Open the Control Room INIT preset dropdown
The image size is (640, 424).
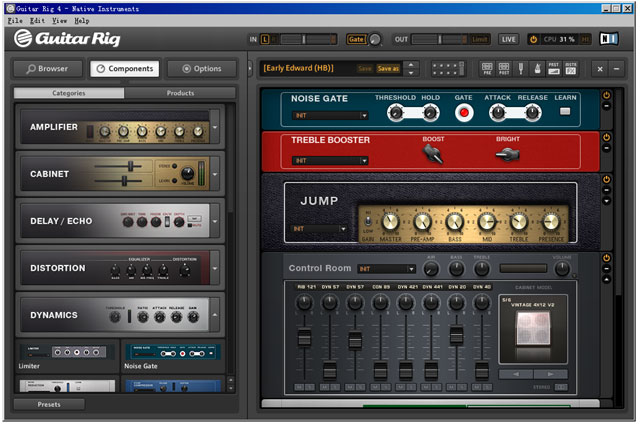(387, 269)
